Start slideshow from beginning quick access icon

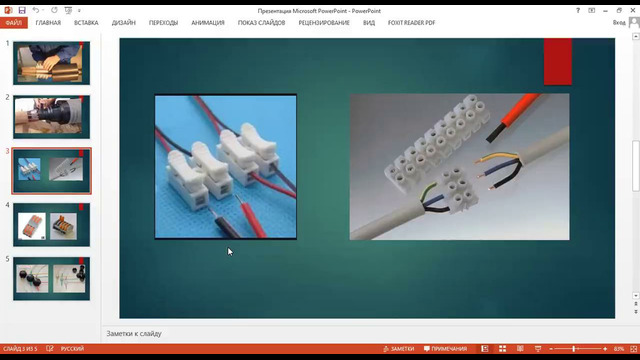click(68, 10)
